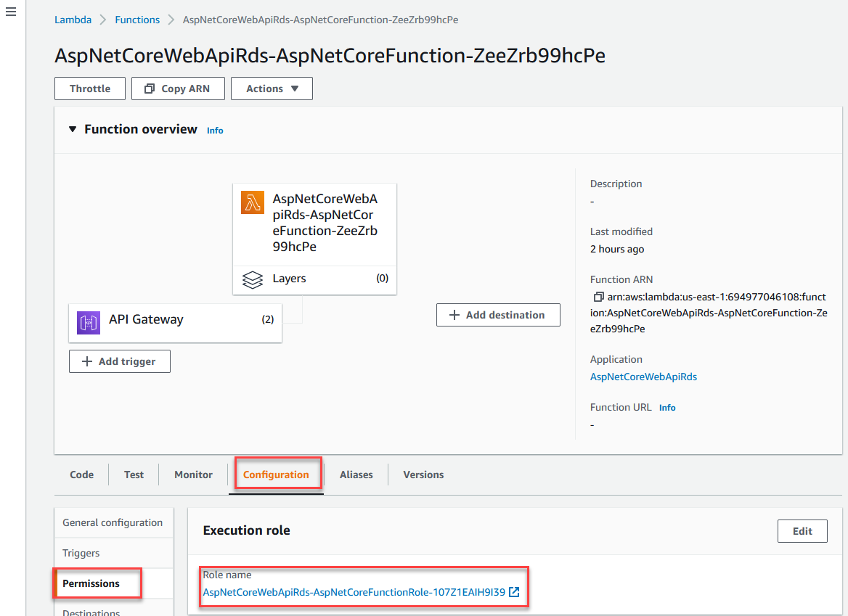Image resolution: width=848 pixels, height=616 pixels.
Task: Click the function name page heading
Action: pos(330,56)
